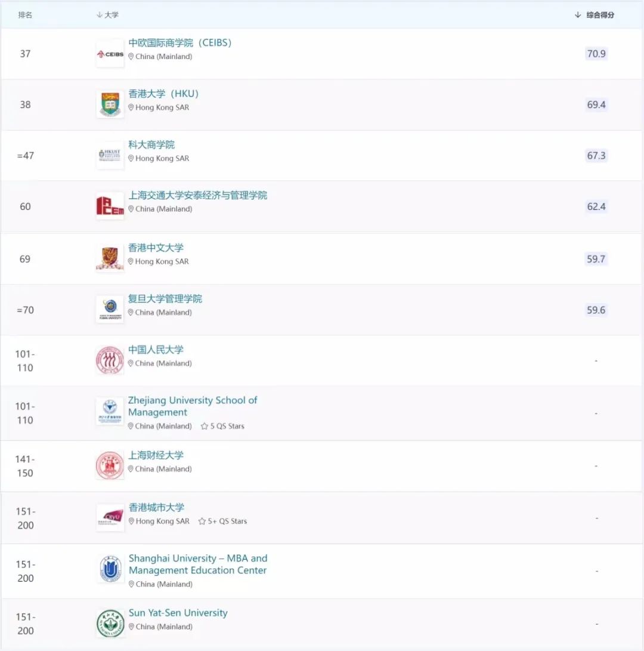644x651 pixels.
Task: Open Shanghai University MBA Center link
Action: coord(197,564)
